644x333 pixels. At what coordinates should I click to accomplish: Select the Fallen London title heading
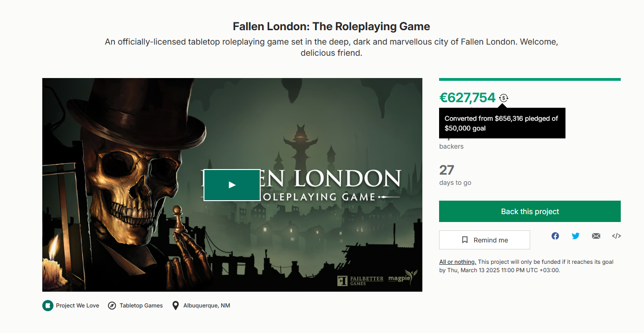click(331, 26)
